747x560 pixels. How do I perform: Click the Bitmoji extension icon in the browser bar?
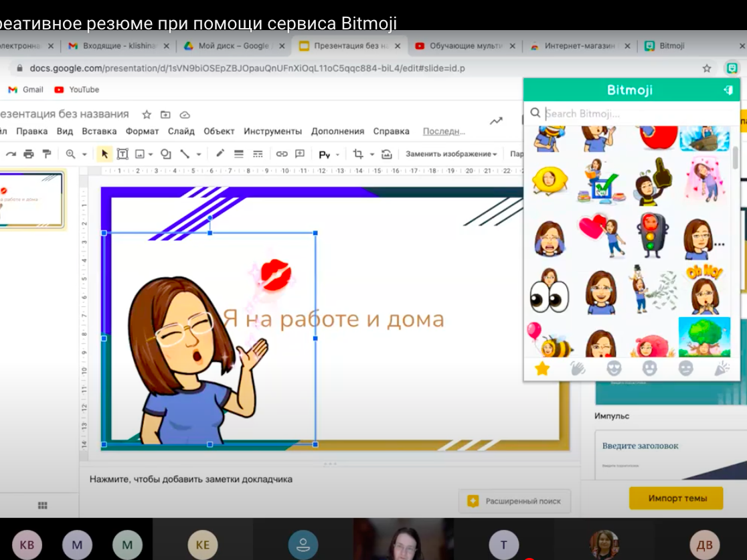[x=732, y=68]
